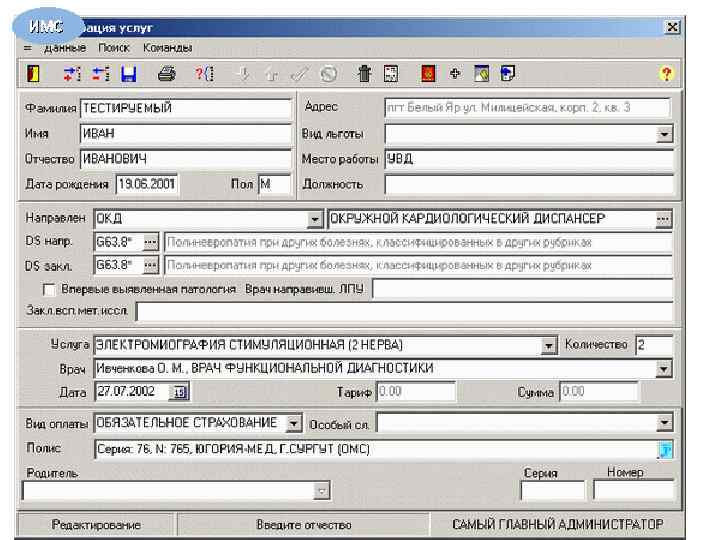Click ellipsis button next to DS напр. code
The image size is (720, 540).
(150, 242)
